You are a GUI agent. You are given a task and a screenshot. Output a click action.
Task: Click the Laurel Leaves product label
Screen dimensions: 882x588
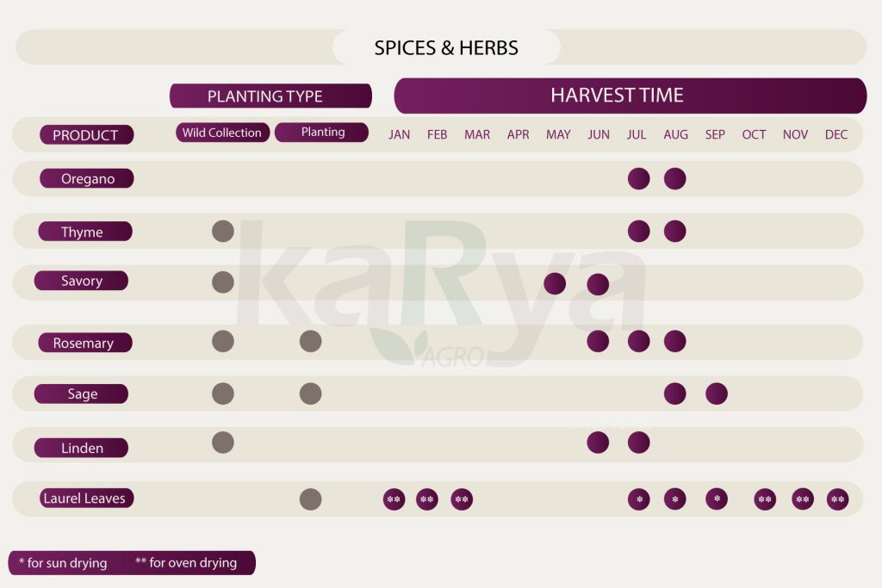coord(85,498)
